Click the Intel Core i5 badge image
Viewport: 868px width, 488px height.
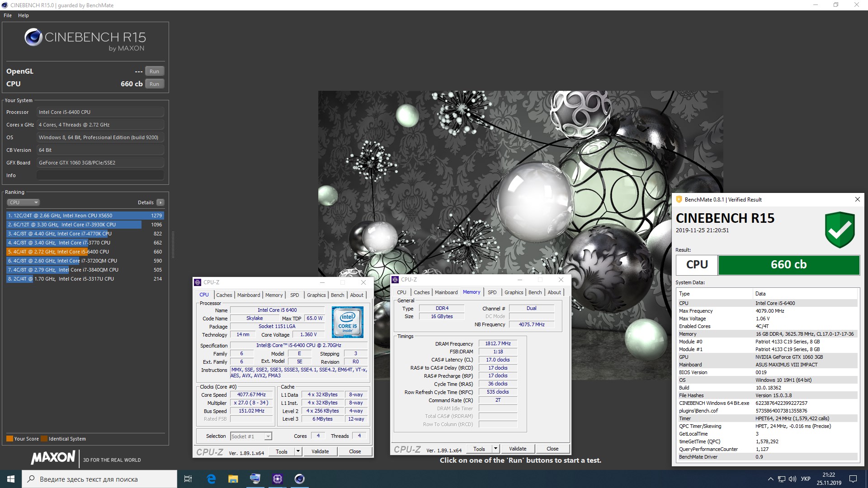point(347,322)
